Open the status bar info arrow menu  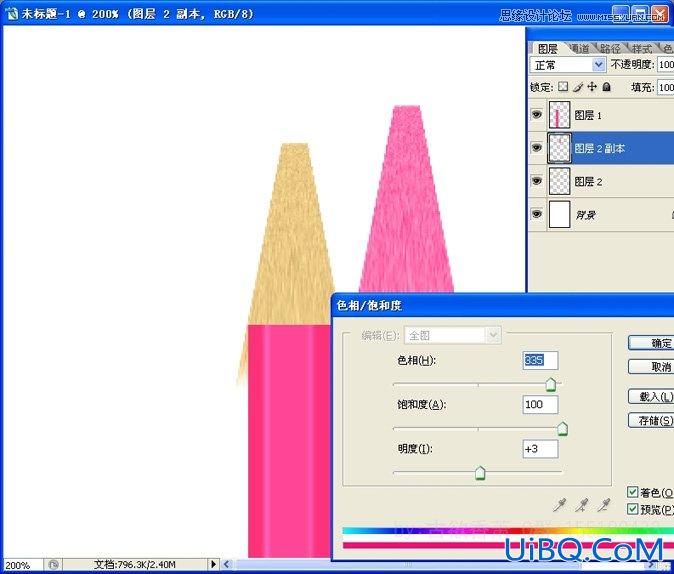213,564
